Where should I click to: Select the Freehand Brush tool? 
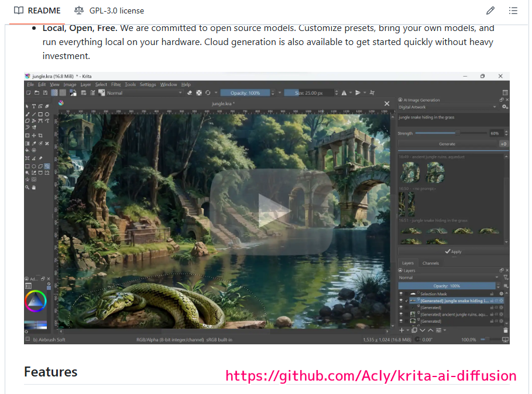(x=28, y=115)
